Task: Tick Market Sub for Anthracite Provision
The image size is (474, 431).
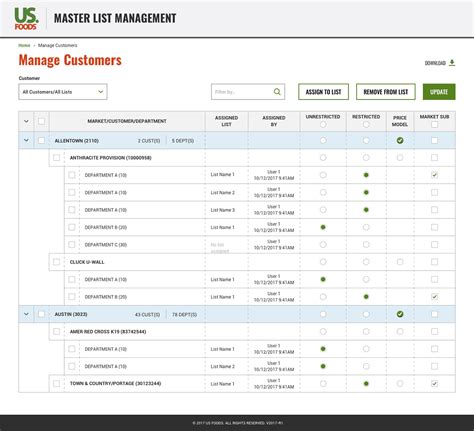Action: click(x=434, y=158)
